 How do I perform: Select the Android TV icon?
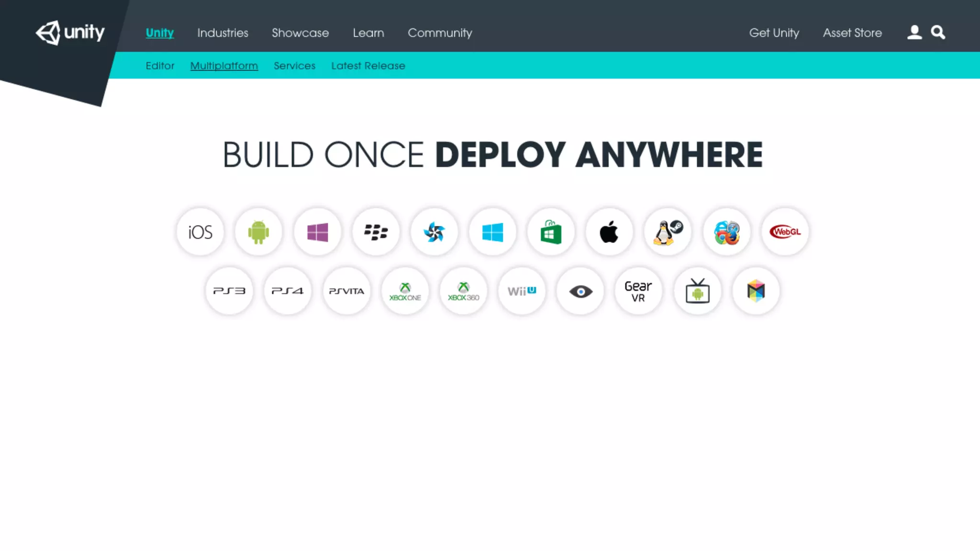click(x=697, y=291)
